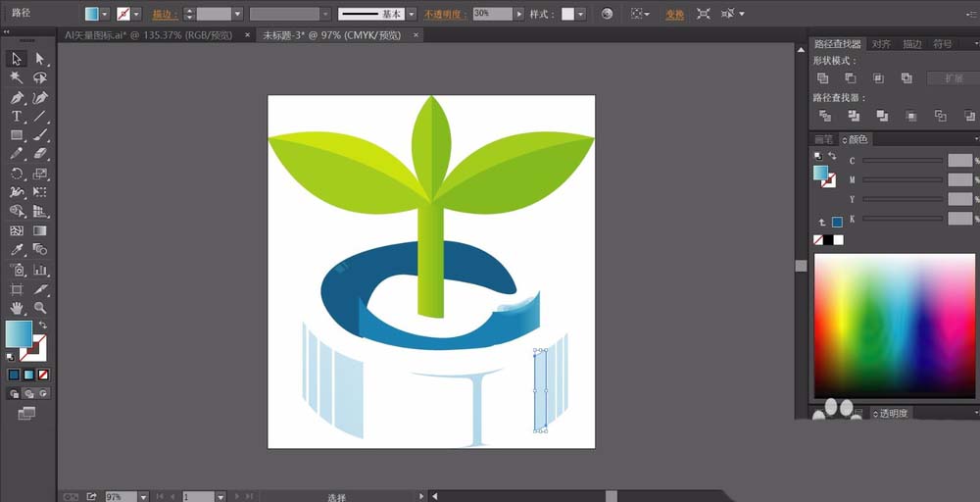Select the Gradient tool
The width and height of the screenshot is (980, 502).
[x=40, y=230]
